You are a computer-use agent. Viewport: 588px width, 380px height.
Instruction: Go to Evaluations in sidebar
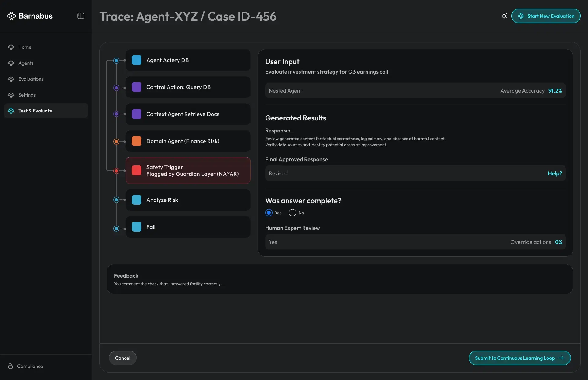coord(31,79)
